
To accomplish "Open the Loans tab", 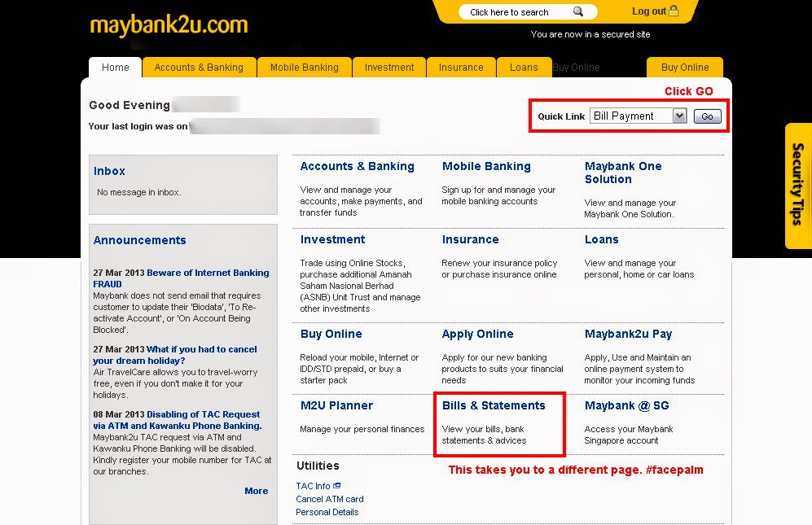I will (x=524, y=68).
